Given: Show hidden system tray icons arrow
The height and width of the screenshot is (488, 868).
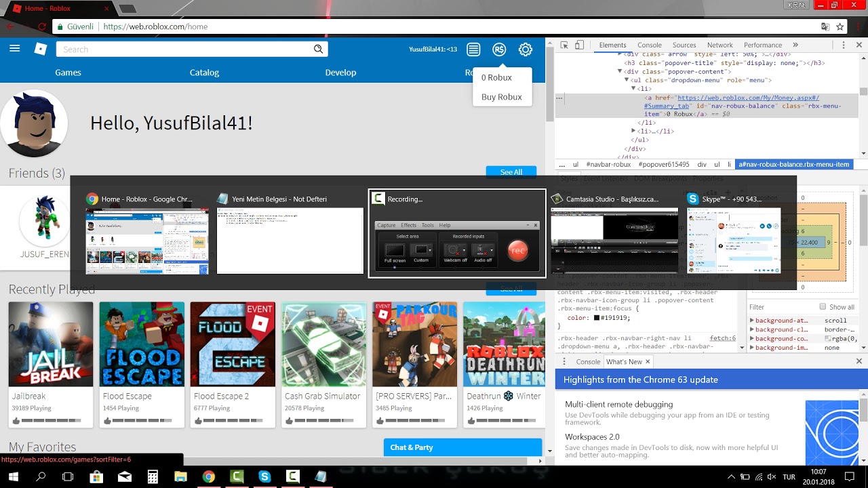Looking at the screenshot, I should click(x=731, y=477).
